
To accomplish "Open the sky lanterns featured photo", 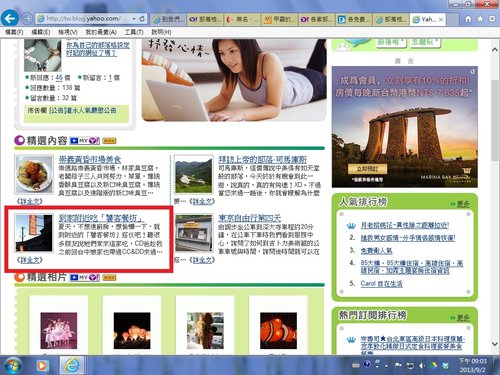I will click(x=132, y=330).
